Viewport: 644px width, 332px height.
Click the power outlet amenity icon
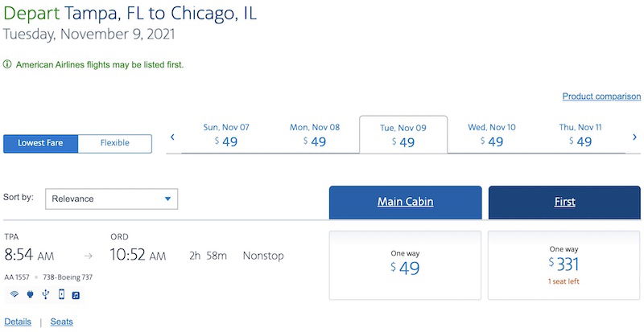(x=30, y=294)
